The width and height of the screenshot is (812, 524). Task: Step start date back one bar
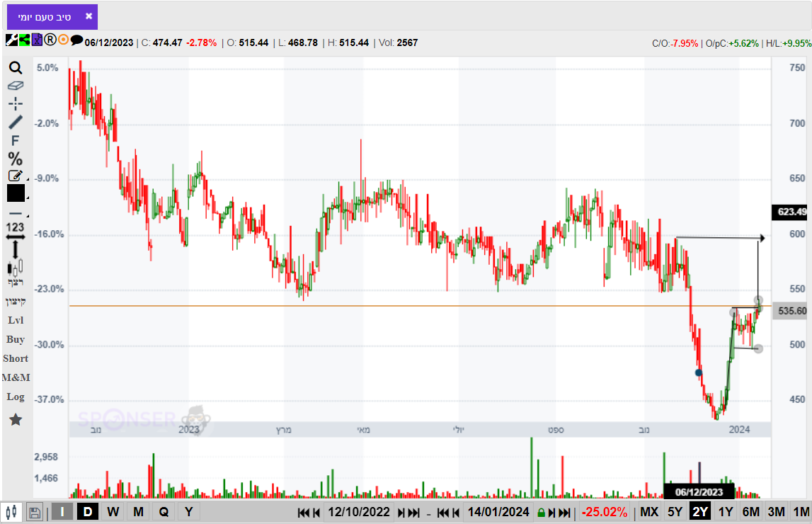(x=316, y=513)
